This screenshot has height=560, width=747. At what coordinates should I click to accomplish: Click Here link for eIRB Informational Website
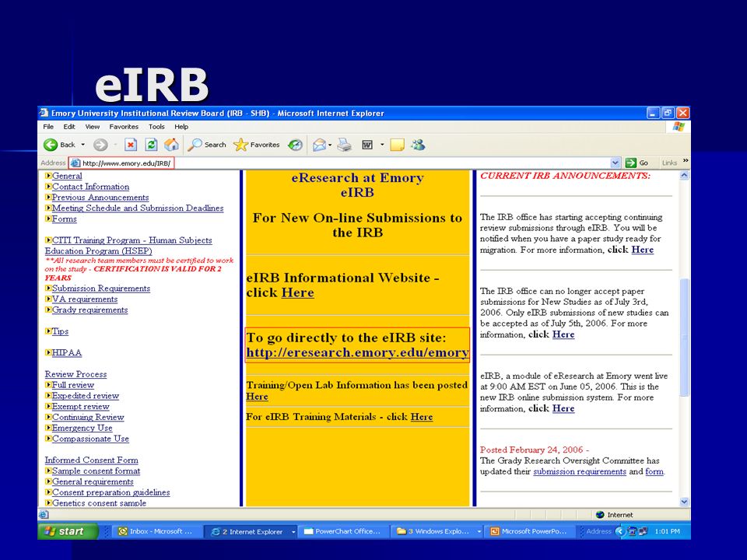click(298, 292)
